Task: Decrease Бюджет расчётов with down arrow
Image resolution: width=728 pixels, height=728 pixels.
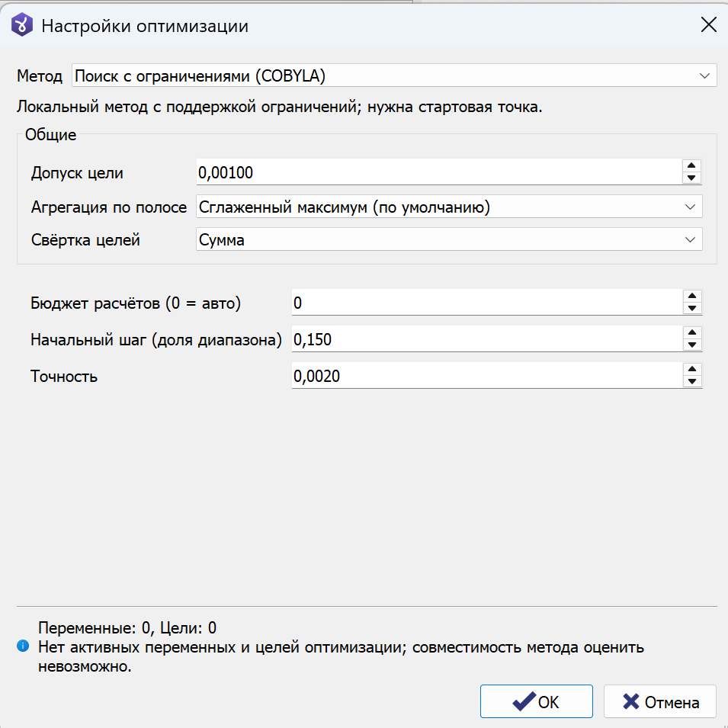Action: [692, 308]
